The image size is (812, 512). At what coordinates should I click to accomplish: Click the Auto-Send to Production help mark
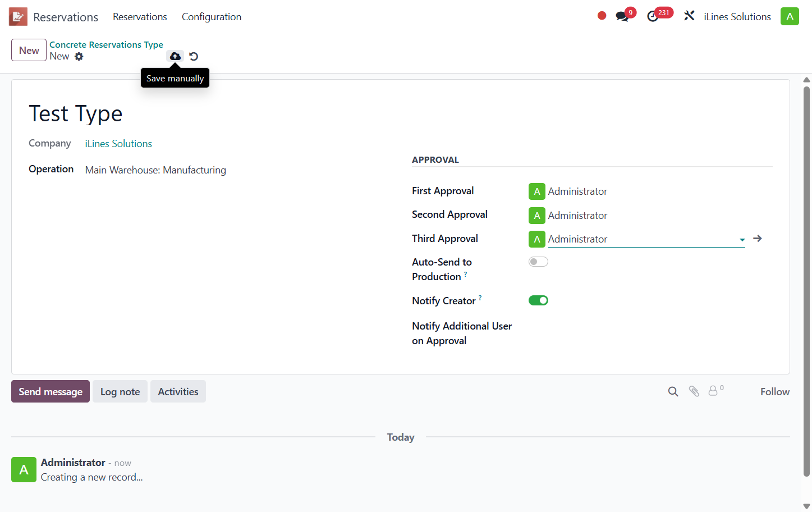coord(465,273)
